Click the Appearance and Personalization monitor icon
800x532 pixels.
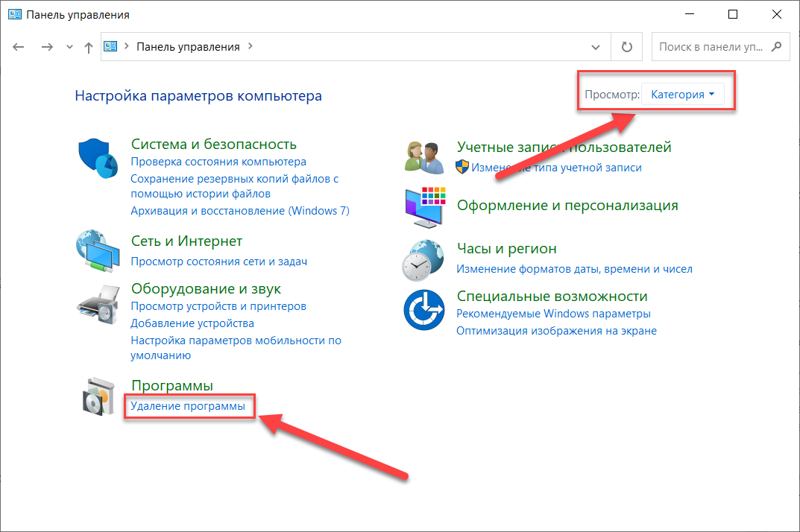tap(425, 207)
